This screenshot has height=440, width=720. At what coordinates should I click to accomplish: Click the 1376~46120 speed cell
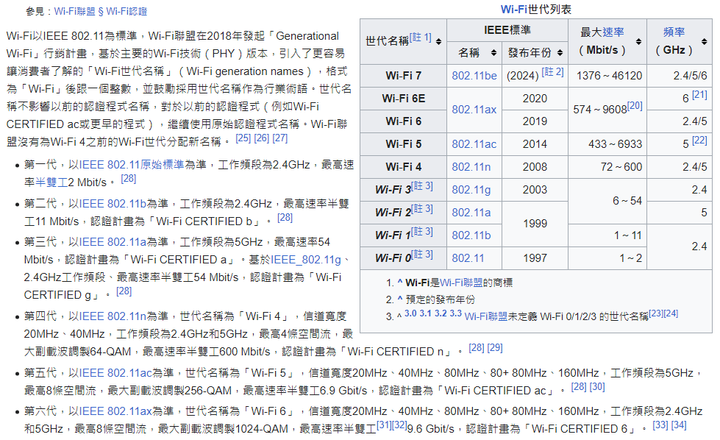(608, 76)
